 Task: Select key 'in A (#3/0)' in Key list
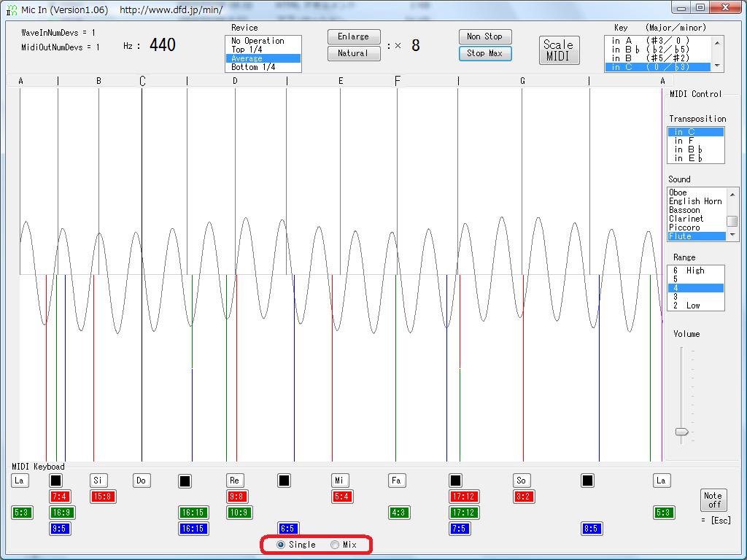click(658, 41)
